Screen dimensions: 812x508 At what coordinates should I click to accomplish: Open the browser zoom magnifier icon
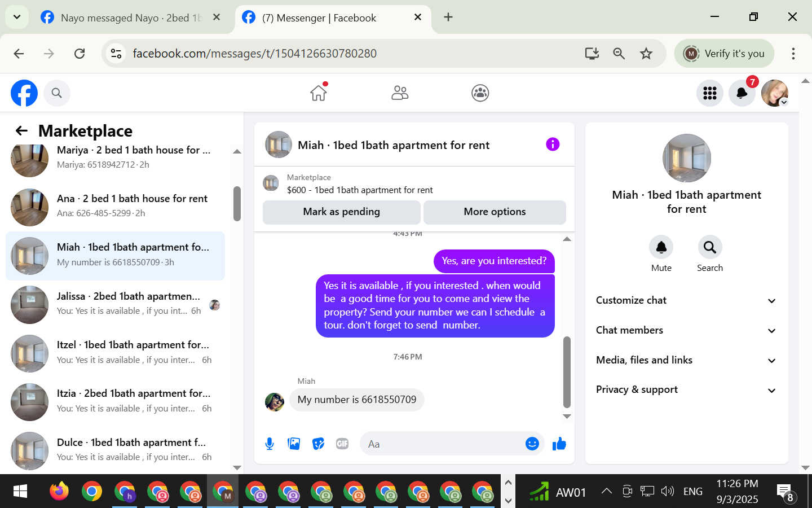point(619,54)
